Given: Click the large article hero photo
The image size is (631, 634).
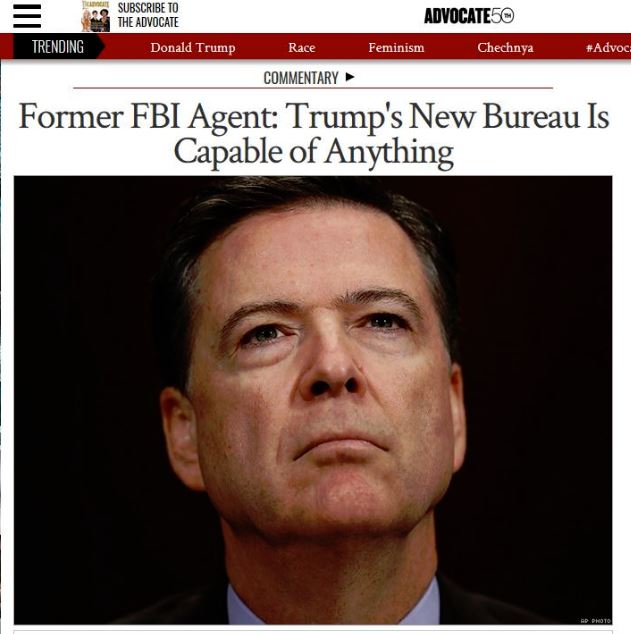Looking at the screenshot, I should 313,400.
